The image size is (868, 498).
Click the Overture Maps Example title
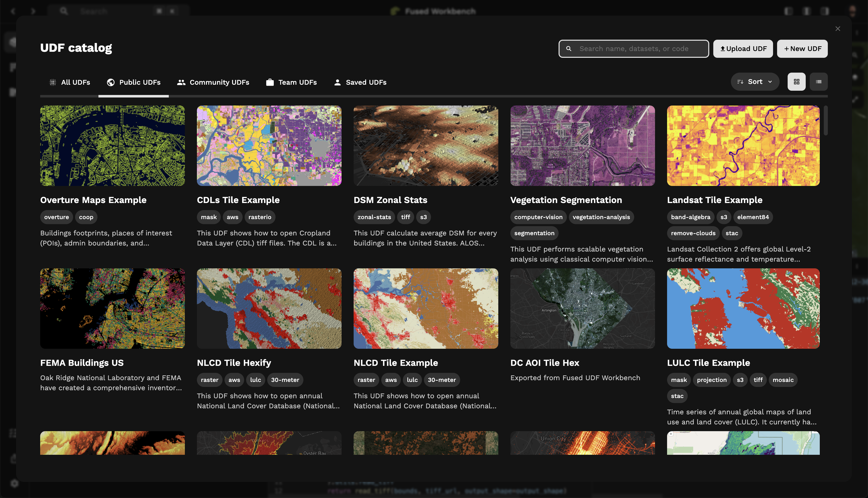click(93, 200)
